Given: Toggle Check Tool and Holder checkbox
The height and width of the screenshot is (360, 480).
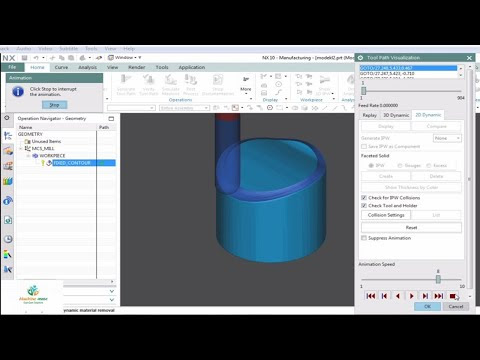Looking at the screenshot, I should point(364,206).
